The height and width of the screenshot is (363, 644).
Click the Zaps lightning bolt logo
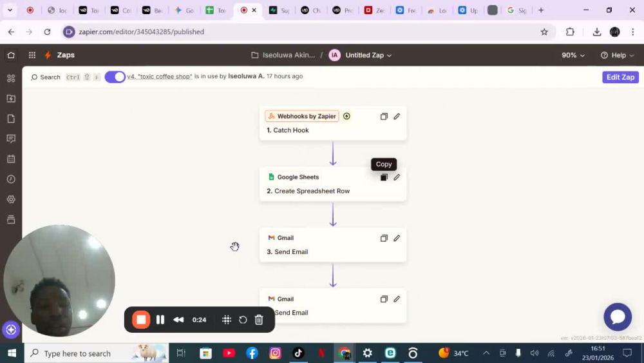48,55
